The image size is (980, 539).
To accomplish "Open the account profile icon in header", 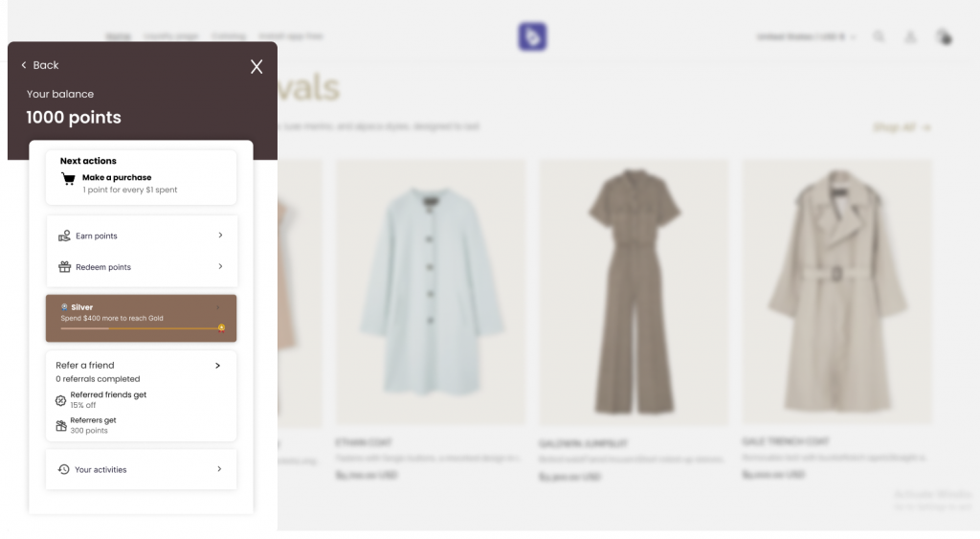I will click(910, 36).
